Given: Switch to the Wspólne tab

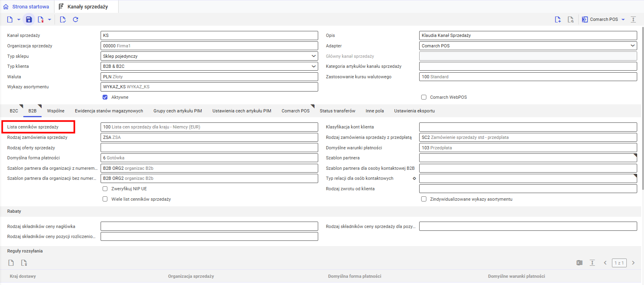Looking at the screenshot, I should pyautogui.click(x=56, y=111).
